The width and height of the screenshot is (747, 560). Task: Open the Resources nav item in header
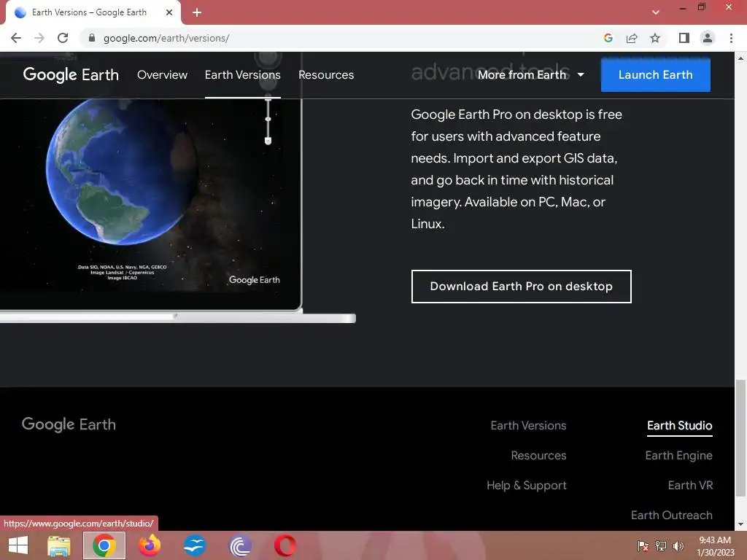pyautogui.click(x=326, y=75)
